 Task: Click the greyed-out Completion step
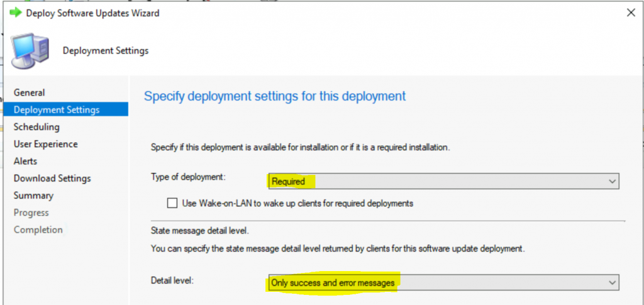(38, 230)
